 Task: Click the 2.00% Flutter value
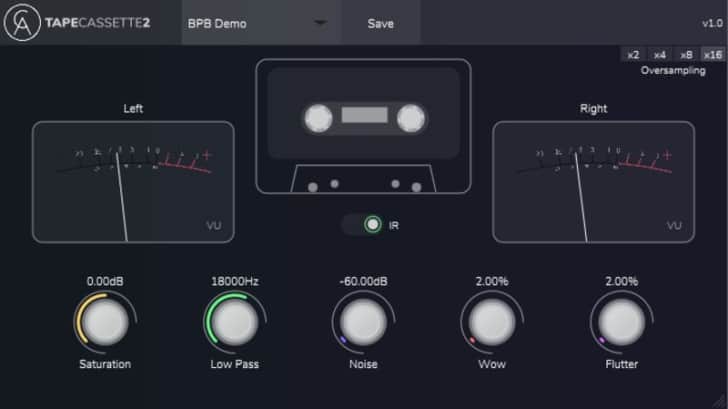(621, 281)
